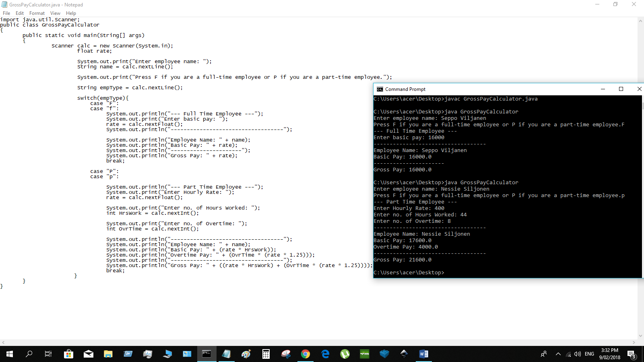Switch to the Command Prompt taskbar button
This screenshot has height=362, width=644.
click(x=206, y=354)
